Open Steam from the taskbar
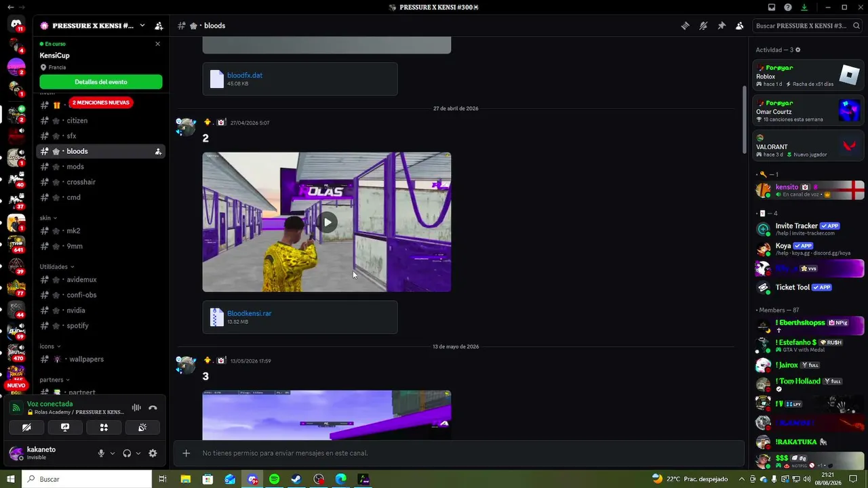The image size is (868, 488). pyautogui.click(x=296, y=479)
